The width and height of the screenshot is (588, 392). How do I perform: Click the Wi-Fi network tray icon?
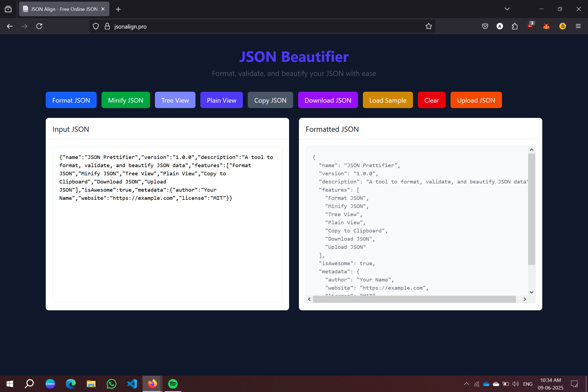tap(477, 384)
